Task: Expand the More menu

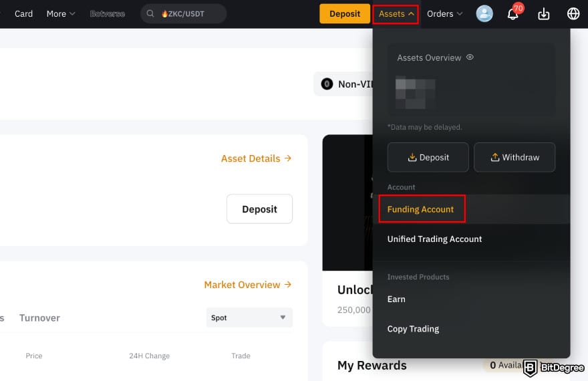Action: pyautogui.click(x=61, y=14)
